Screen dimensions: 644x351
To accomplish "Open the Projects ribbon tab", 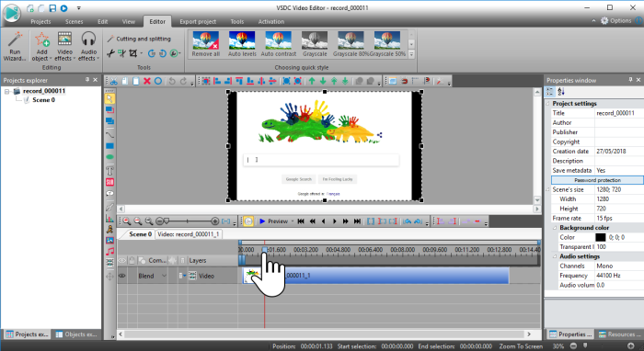I will 40,22.
